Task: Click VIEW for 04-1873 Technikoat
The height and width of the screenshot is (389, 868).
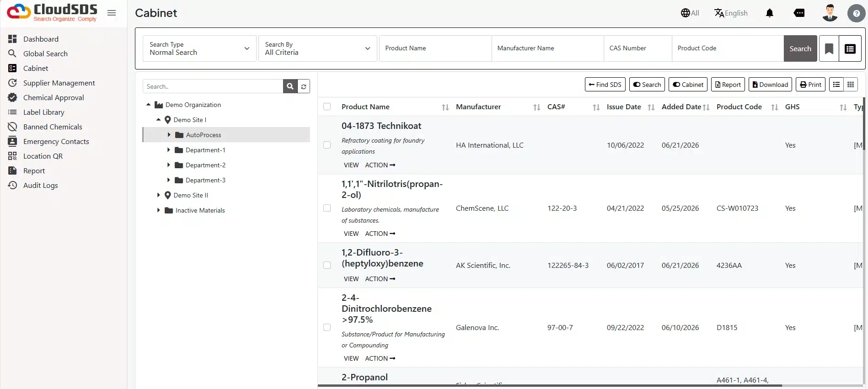Action: point(351,165)
